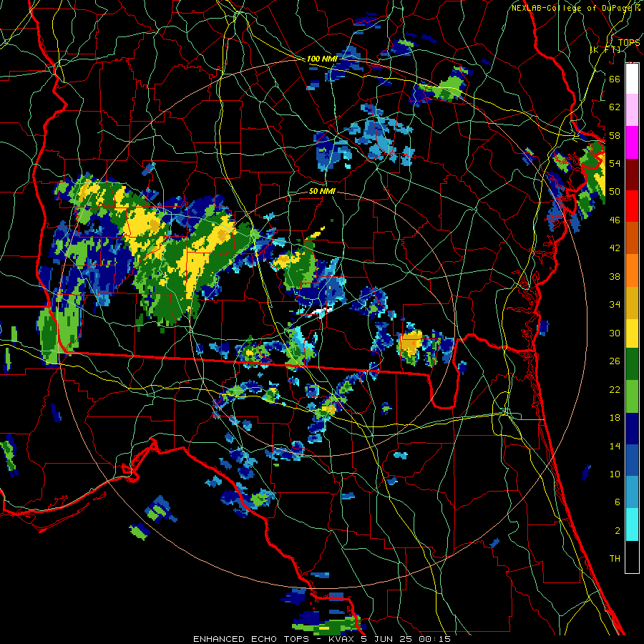The image size is (644, 644).
Task: Click the '100 NMI' range ring label
Action: pos(321,59)
